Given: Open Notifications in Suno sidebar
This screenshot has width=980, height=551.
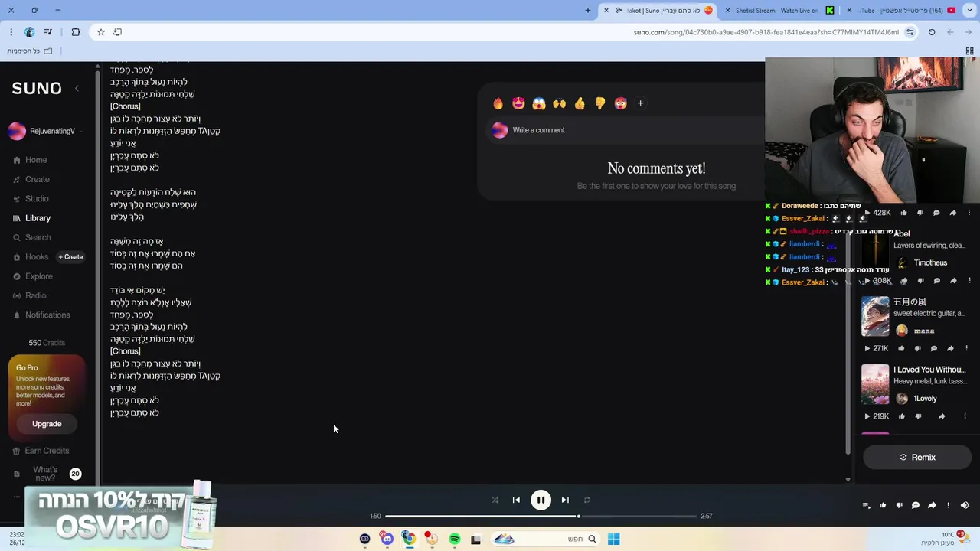Looking at the screenshot, I should 41,315.
